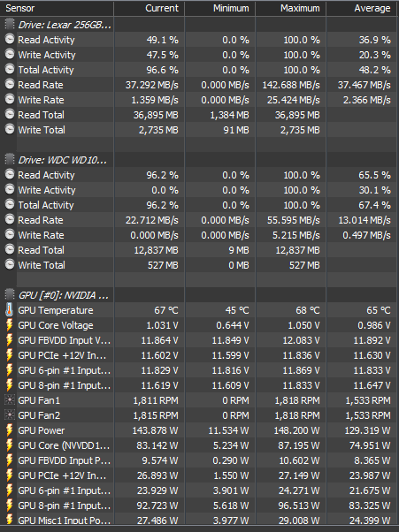Image resolution: width=399 pixels, height=532 pixels.
Task: Select the Lexar Read Rate sensor row
Action: [x=199, y=85]
